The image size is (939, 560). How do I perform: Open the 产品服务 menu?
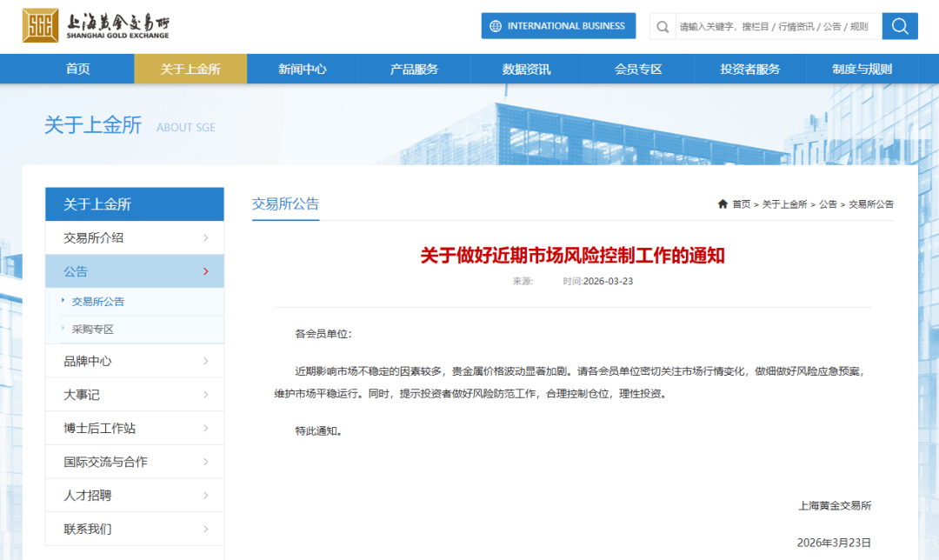416,69
